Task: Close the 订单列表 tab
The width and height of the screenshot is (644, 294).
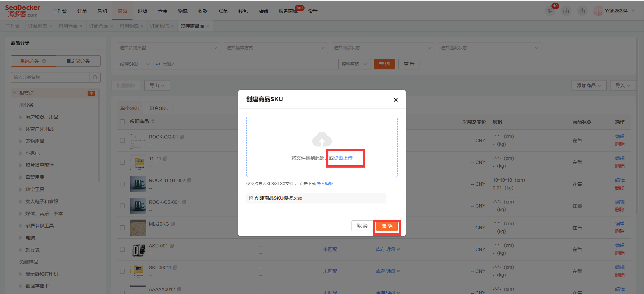Action: click(x=51, y=26)
